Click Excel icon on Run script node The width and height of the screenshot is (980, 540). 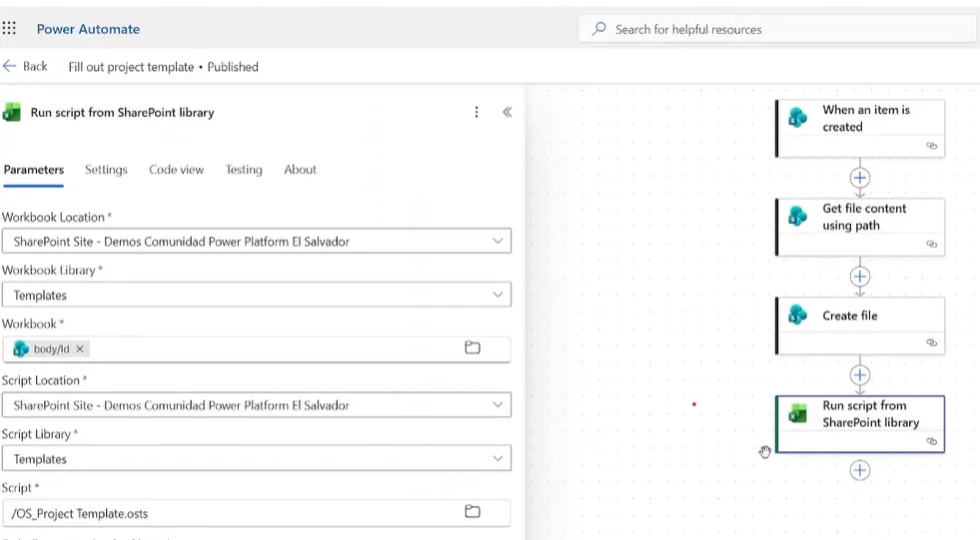(x=797, y=413)
